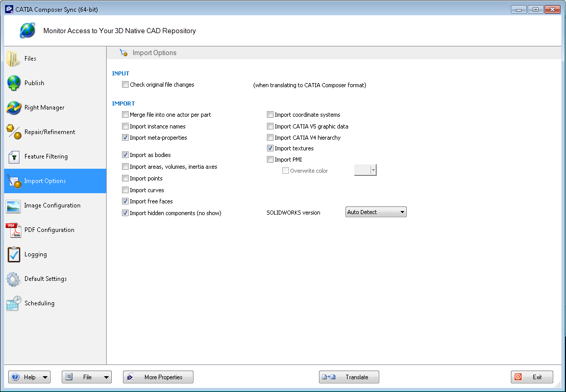
Task: Uncheck Import free faces
Action: pos(125,201)
